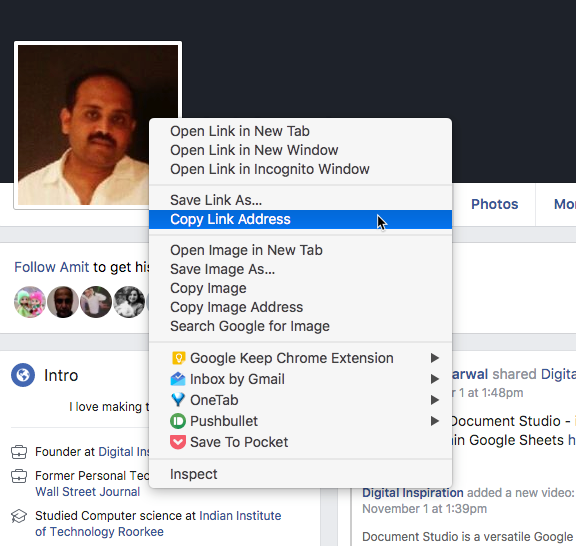Click the briefcase icon beside Former Personal
The image size is (576, 546).
point(19,476)
